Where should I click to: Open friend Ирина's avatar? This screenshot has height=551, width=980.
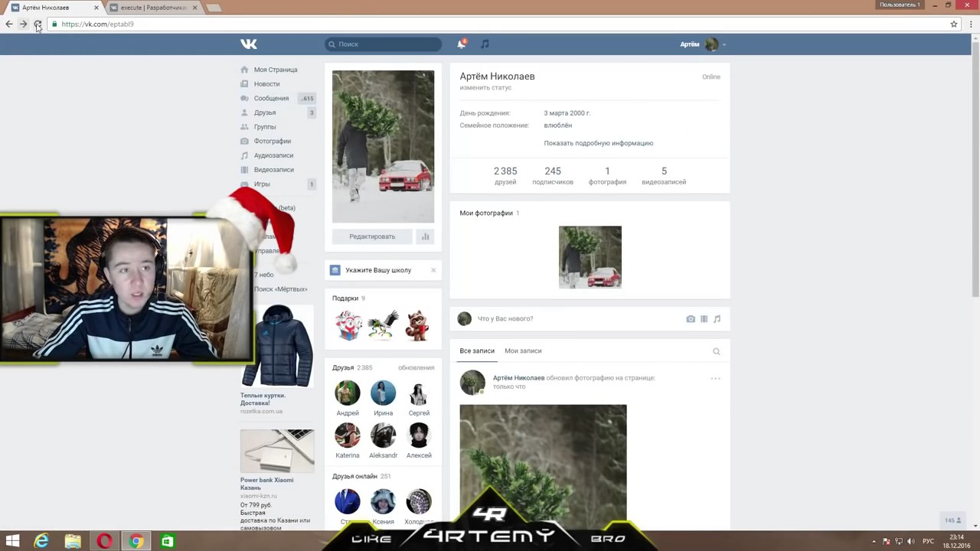click(383, 393)
